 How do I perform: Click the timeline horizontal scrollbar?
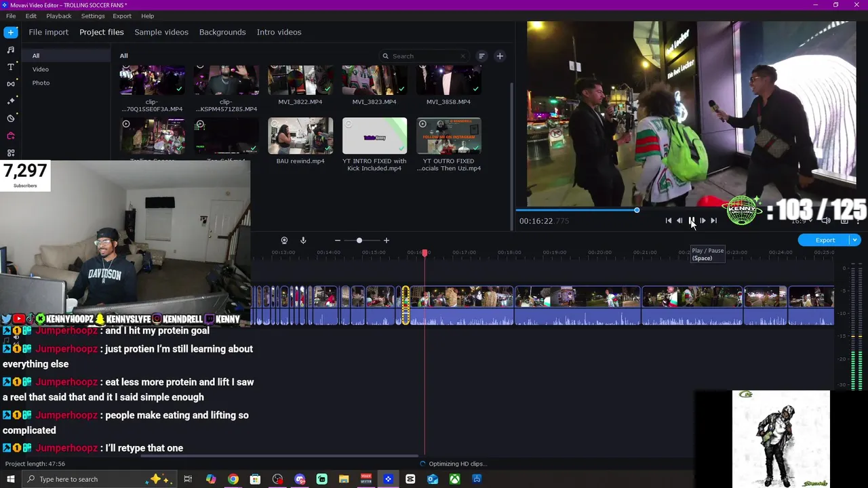coord(279,456)
